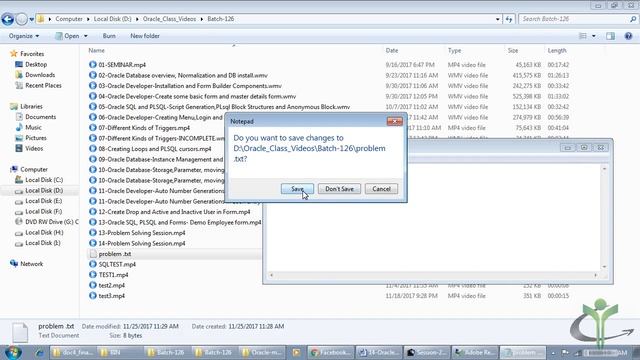This screenshot has height=360, width=640.
Task: Click Notepad window vertical scrollbar down arrow
Action: pos(604,267)
